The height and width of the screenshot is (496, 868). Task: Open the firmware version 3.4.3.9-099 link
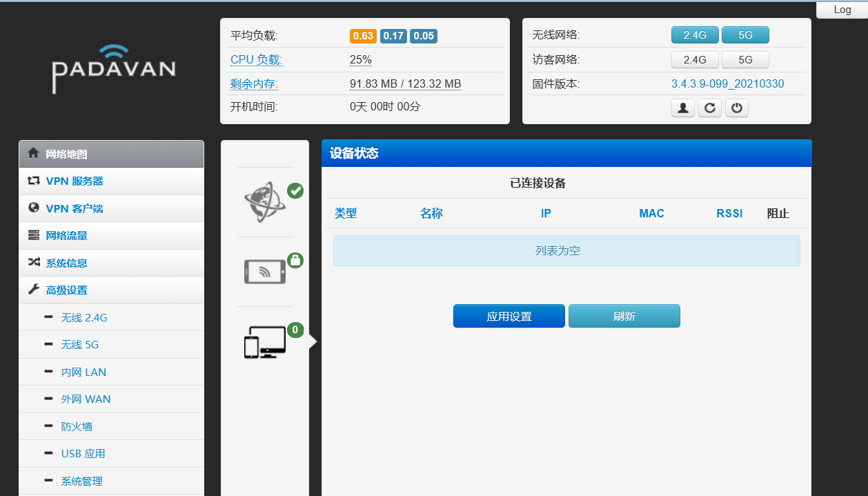tap(727, 84)
